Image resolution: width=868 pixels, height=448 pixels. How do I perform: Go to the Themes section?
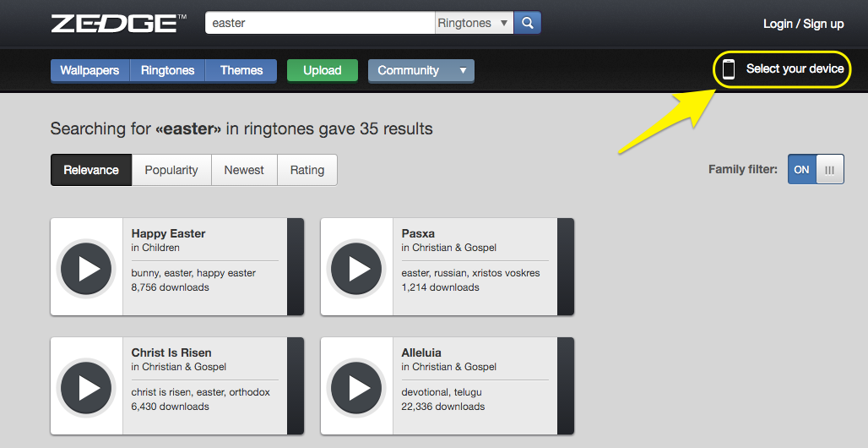[241, 70]
